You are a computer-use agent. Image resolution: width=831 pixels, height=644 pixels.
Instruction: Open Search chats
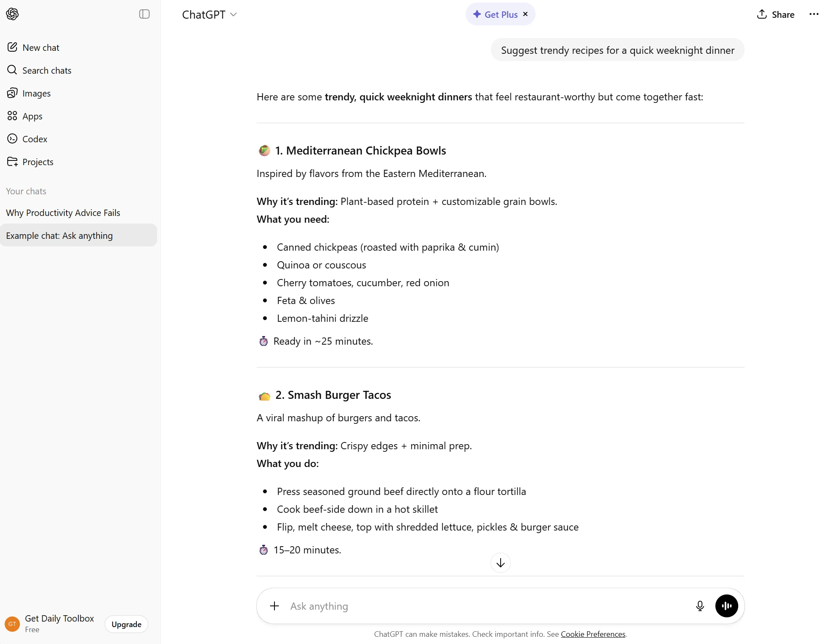pyautogui.click(x=47, y=70)
